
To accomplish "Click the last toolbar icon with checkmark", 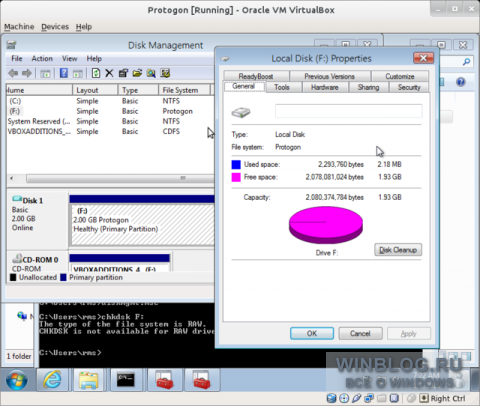I will click(165, 73).
